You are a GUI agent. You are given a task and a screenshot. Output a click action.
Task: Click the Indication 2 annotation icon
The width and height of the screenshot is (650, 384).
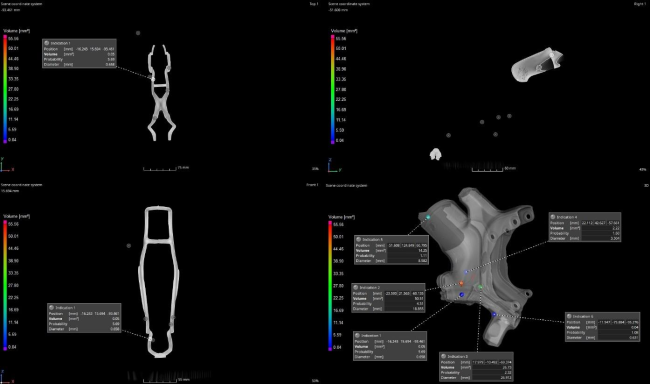(356, 287)
